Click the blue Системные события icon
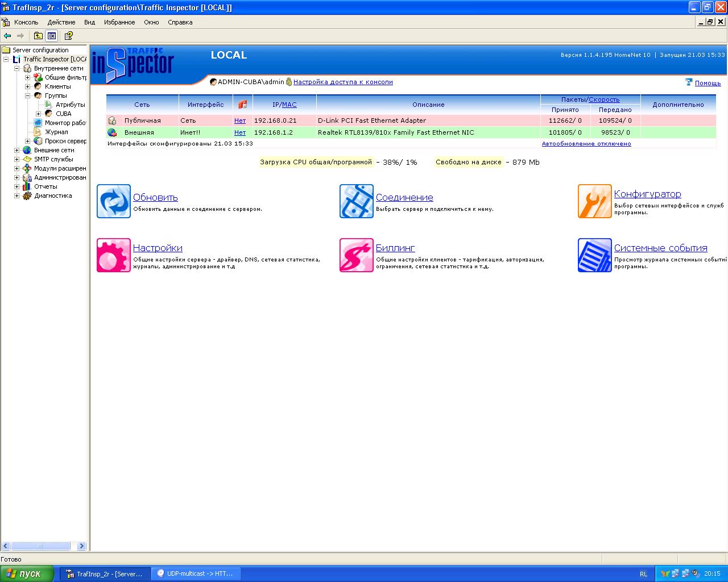Screen dimensions: 728x582 click(595, 255)
